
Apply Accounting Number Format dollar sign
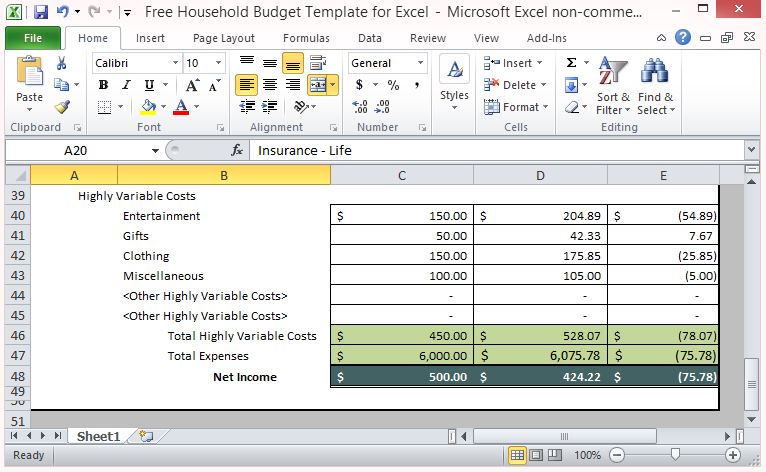(x=359, y=85)
